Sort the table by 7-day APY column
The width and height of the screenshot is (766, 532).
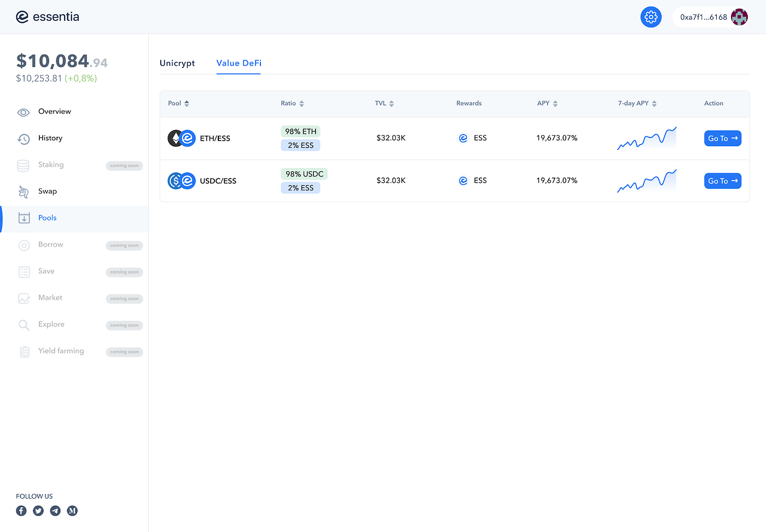[637, 103]
